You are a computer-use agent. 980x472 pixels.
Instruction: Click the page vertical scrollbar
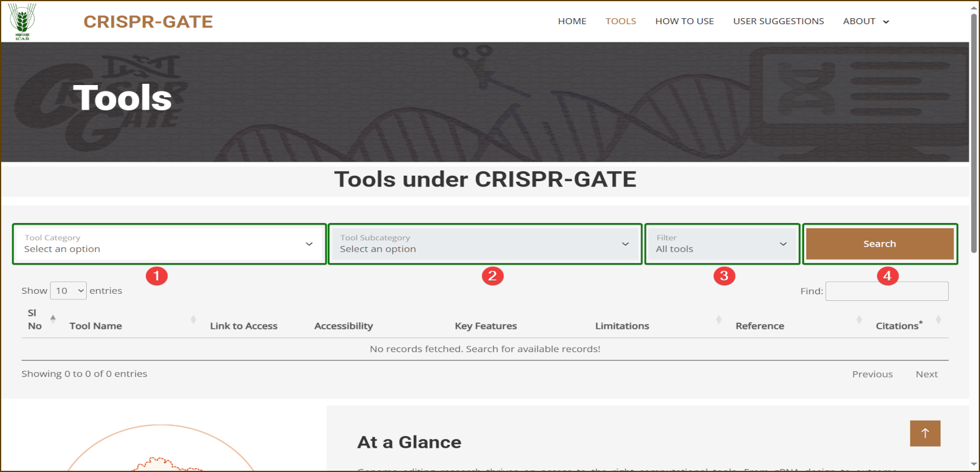point(974,133)
